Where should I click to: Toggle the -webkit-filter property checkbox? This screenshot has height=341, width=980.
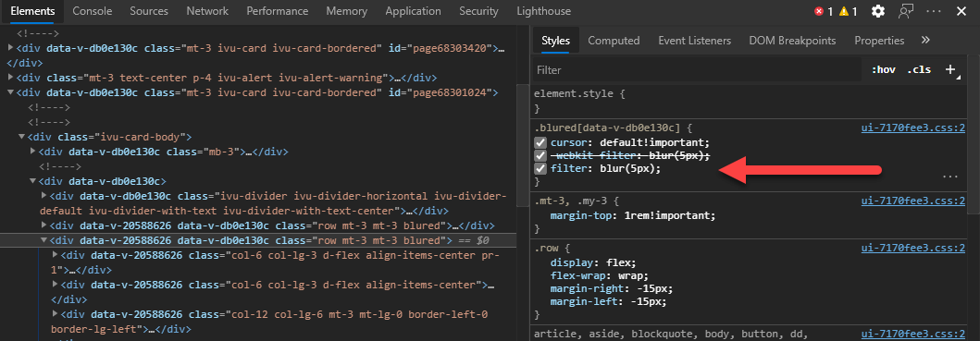[x=540, y=155]
